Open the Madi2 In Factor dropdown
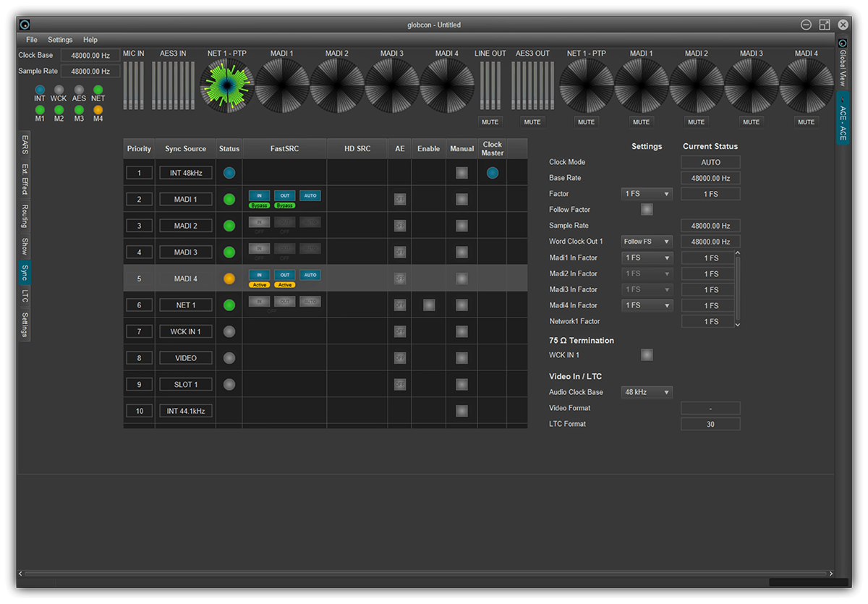The width and height of the screenshot is (868, 604). [647, 273]
